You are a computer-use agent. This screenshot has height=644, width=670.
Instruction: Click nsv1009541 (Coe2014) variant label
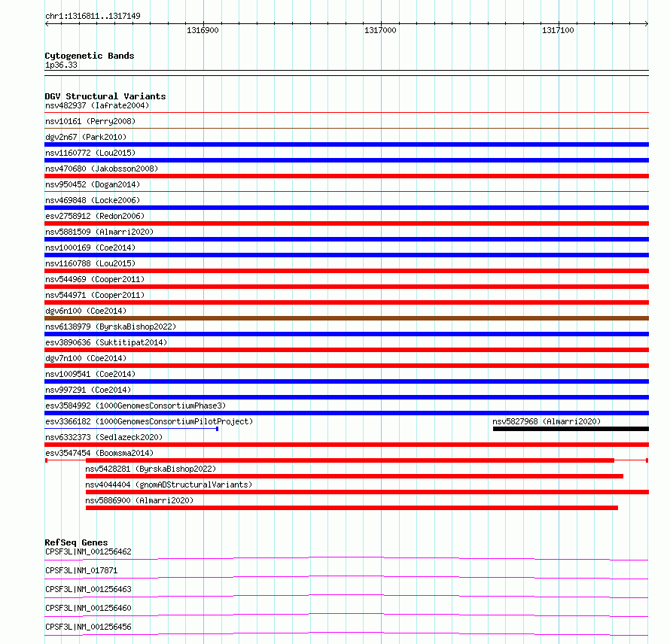(x=90, y=374)
